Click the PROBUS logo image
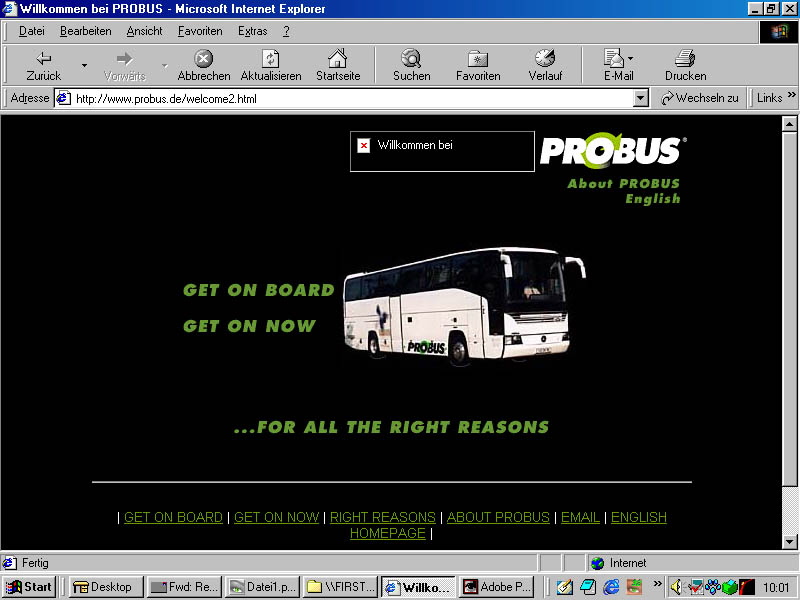The height and width of the screenshot is (600, 800). pyautogui.click(x=613, y=151)
